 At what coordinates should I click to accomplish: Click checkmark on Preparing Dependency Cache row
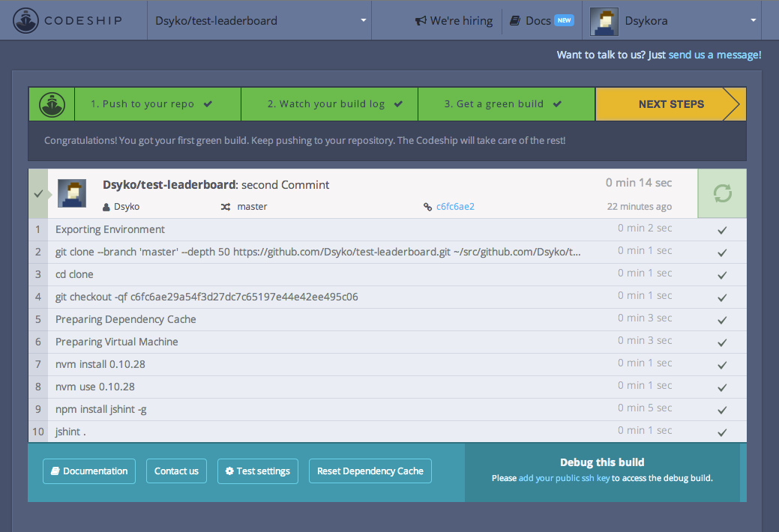coord(722,320)
